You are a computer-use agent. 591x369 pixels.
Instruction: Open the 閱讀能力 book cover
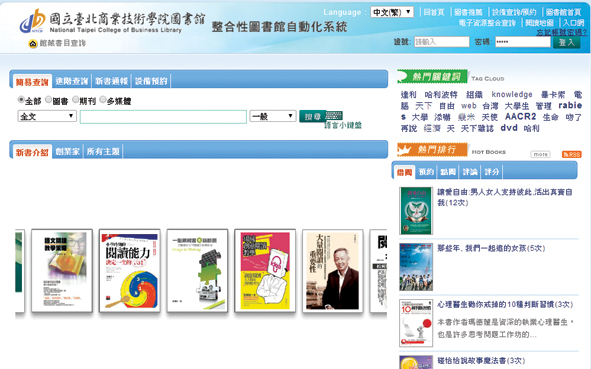point(130,271)
